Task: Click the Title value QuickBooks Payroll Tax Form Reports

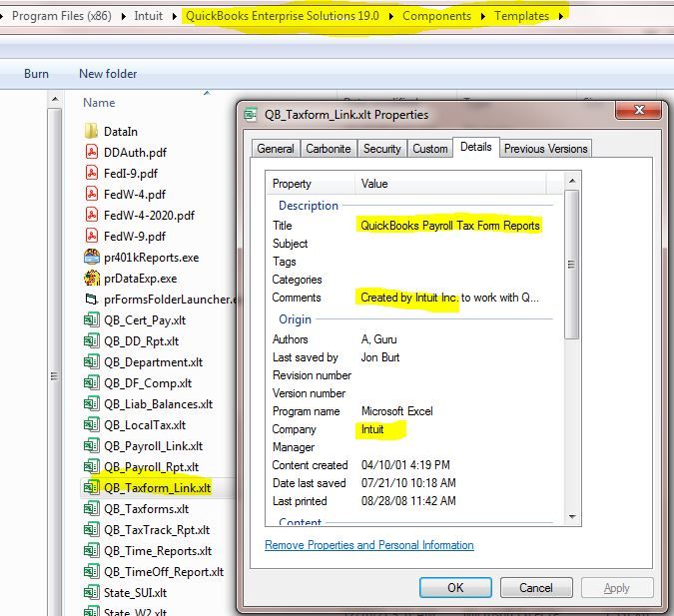Action: tap(450, 226)
